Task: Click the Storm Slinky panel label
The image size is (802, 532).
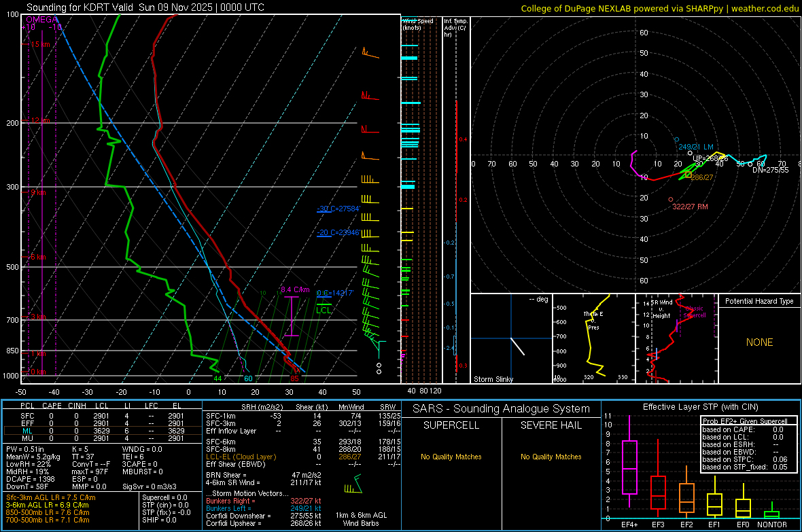Action: (493, 379)
